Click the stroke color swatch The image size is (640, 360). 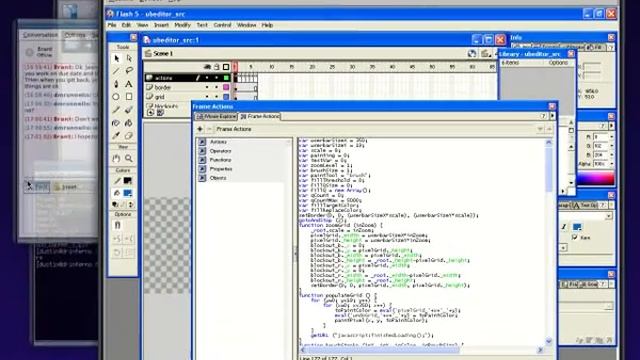point(128,180)
